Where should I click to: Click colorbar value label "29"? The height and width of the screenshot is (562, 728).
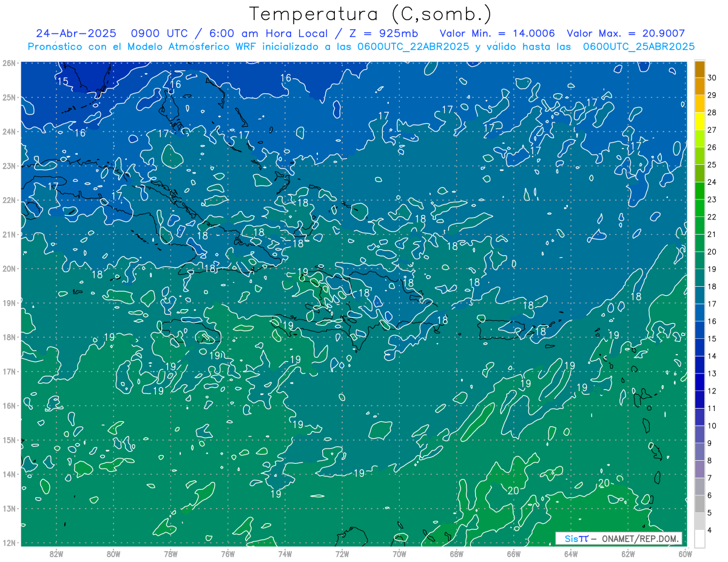tap(712, 95)
